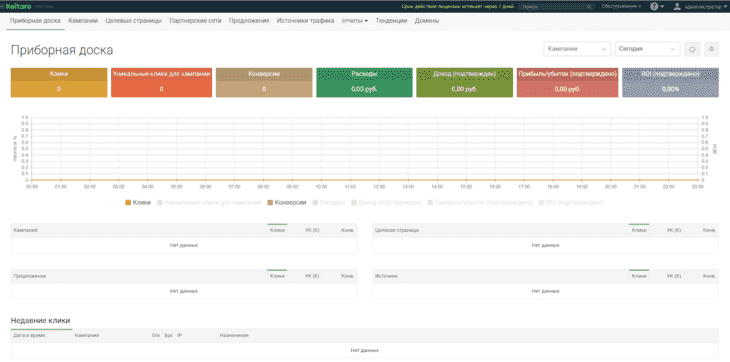Open the Кампании grouping dropdown
This screenshot has height=362, width=730.
coord(577,49)
